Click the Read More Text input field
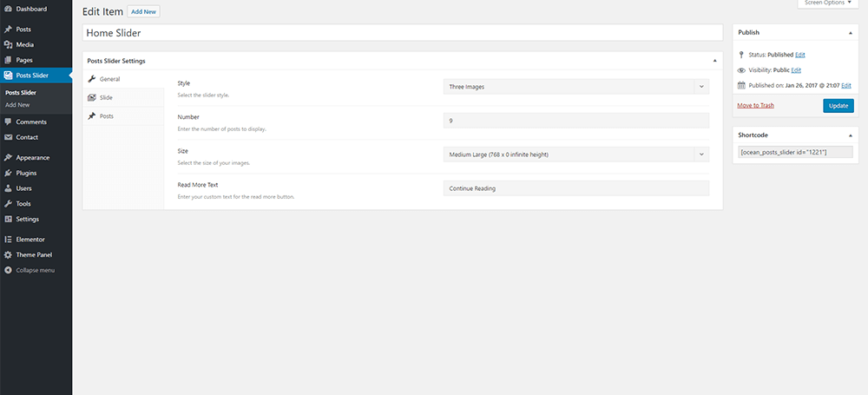The image size is (868, 395). pyautogui.click(x=575, y=188)
